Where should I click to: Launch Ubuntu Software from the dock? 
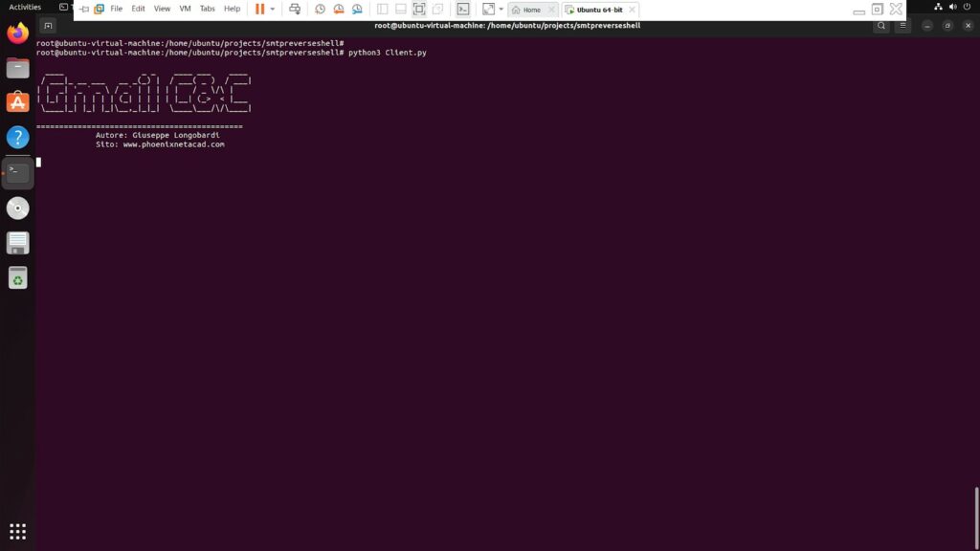click(17, 102)
